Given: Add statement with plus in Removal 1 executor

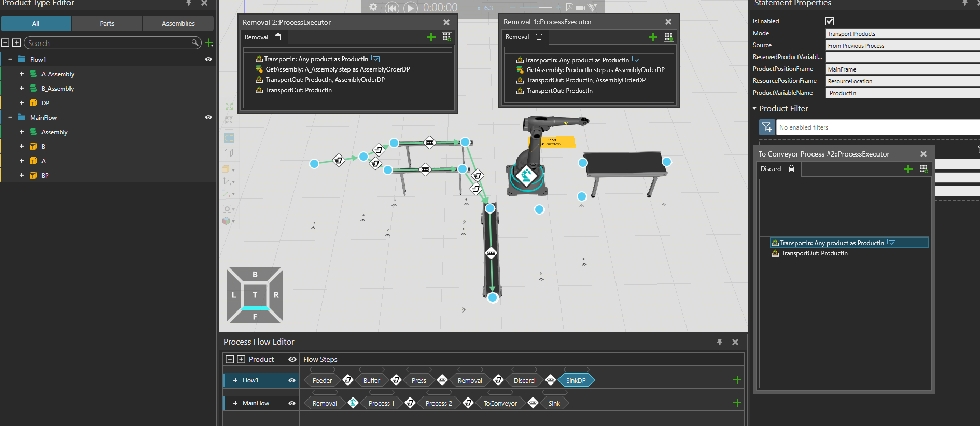Looking at the screenshot, I should [x=653, y=37].
